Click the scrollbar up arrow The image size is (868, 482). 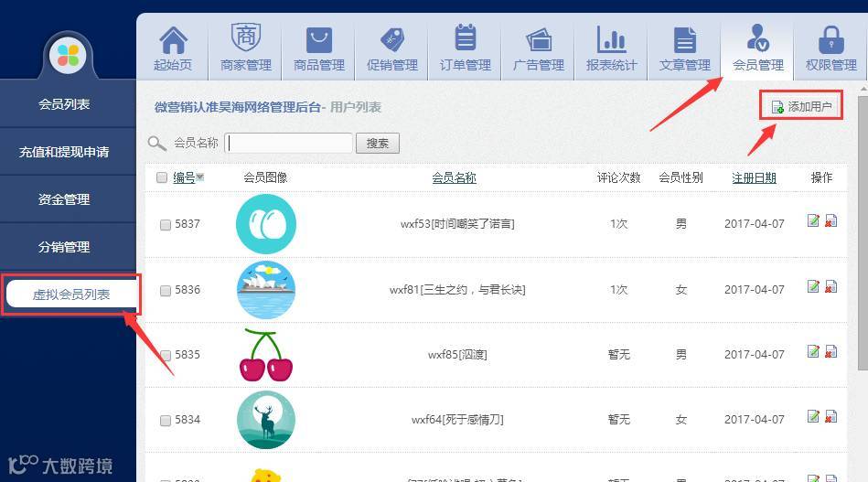click(x=863, y=89)
